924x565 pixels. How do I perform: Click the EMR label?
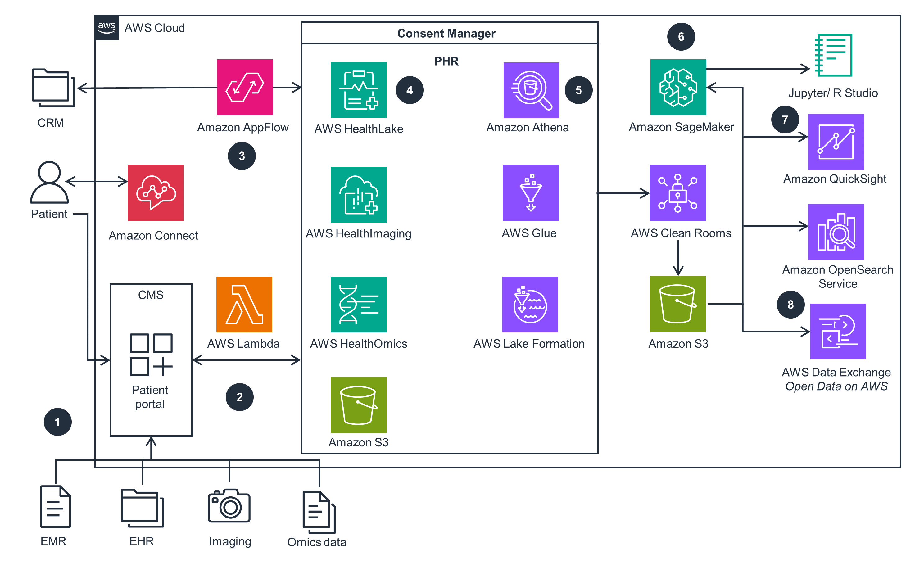click(x=53, y=541)
